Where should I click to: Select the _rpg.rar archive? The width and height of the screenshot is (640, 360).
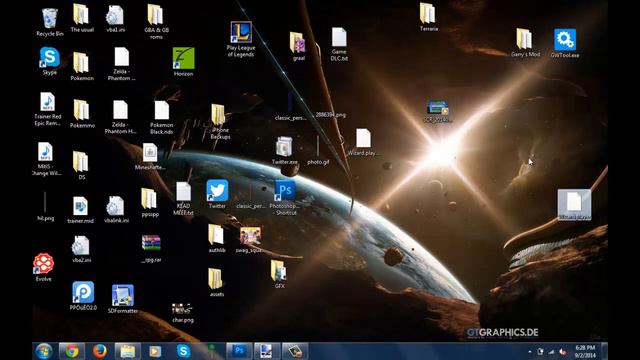151,248
